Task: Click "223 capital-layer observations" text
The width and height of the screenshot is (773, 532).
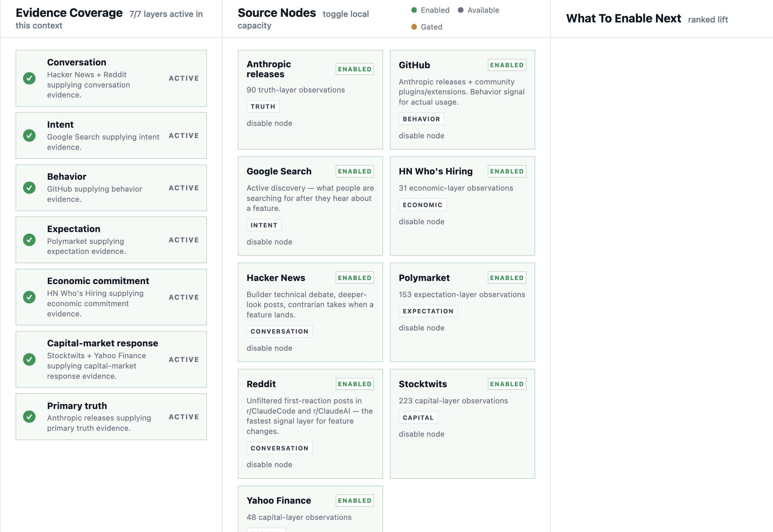Action: tap(453, 401)
